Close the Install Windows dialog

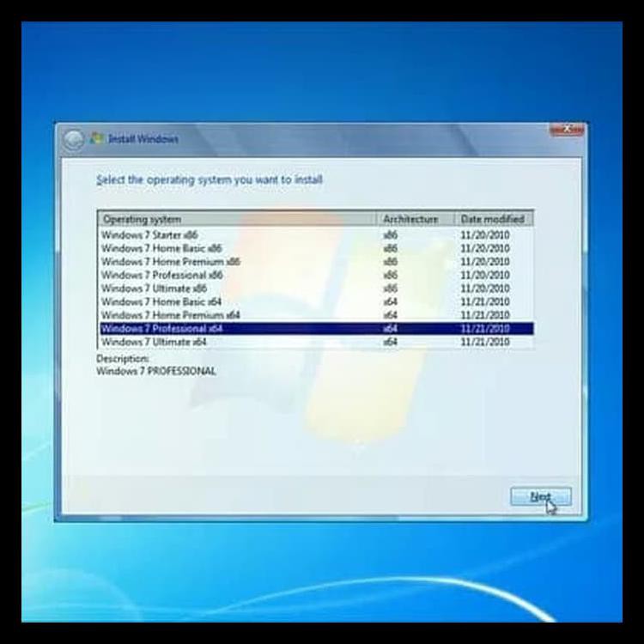pyautogui.click(x=567, y=130)
